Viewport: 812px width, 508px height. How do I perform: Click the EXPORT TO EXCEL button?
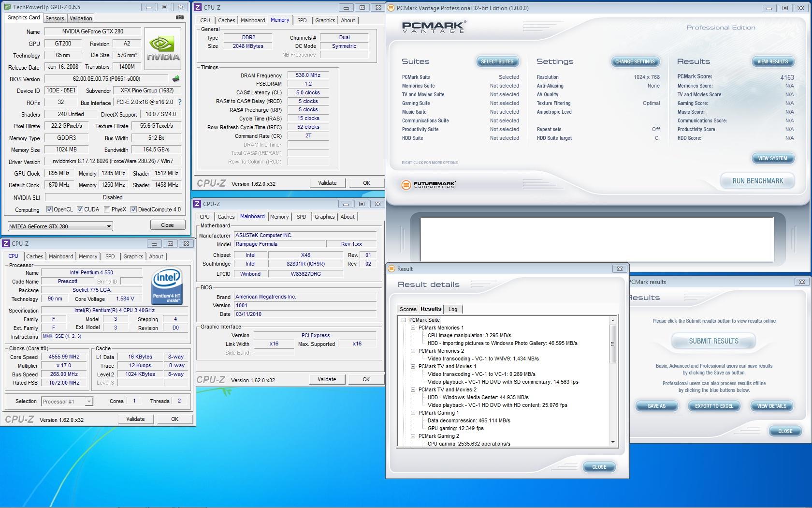tap(714, 406)
